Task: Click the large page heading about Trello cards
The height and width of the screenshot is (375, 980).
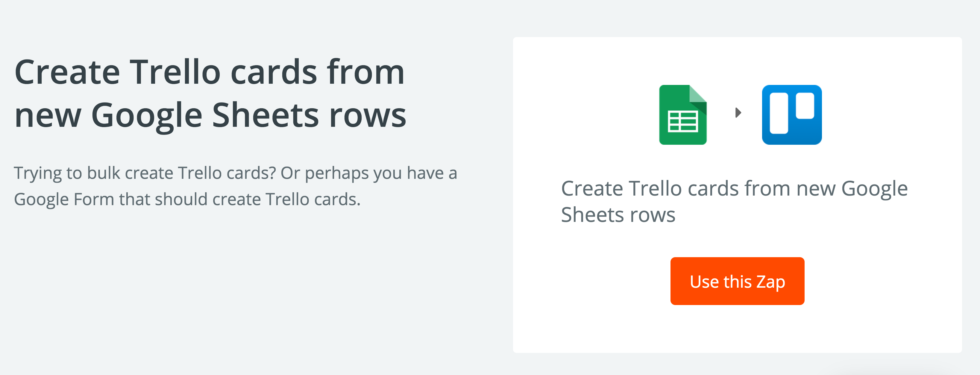Action: pos(210,94)
